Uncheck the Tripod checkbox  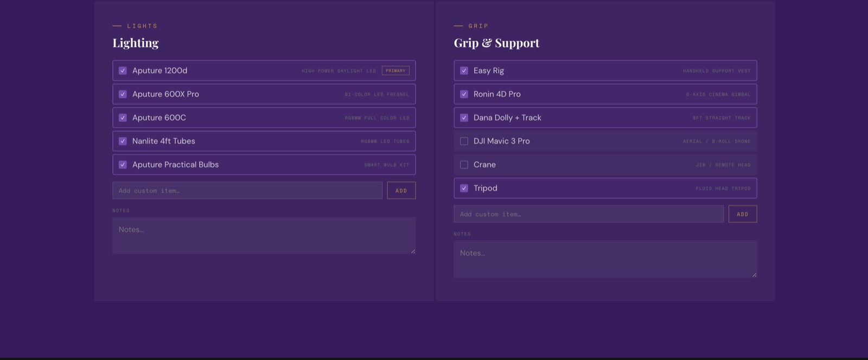[x=464, y=188]
